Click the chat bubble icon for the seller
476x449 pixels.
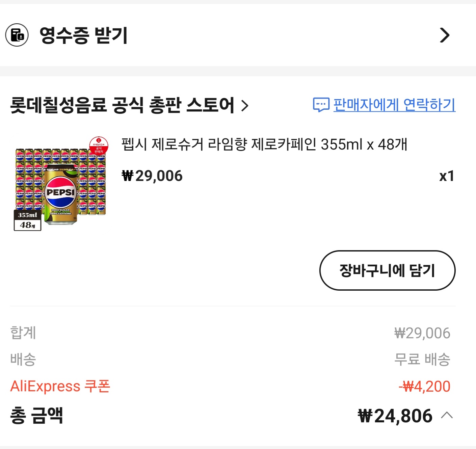pos(321,105)
